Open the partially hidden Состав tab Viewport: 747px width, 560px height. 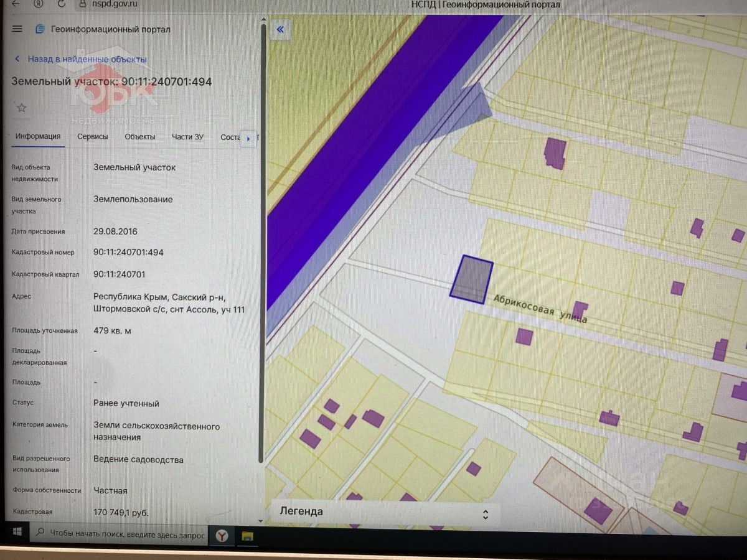pos(230,137)
